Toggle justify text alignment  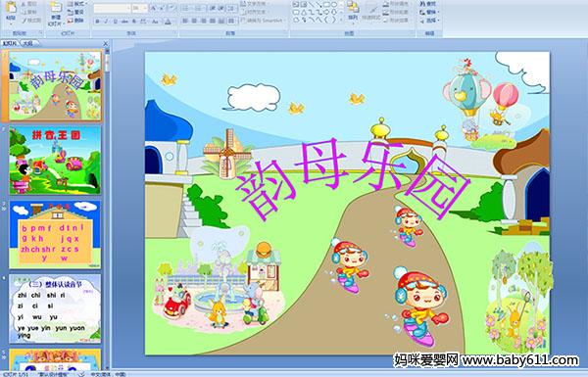click(213, 21)
